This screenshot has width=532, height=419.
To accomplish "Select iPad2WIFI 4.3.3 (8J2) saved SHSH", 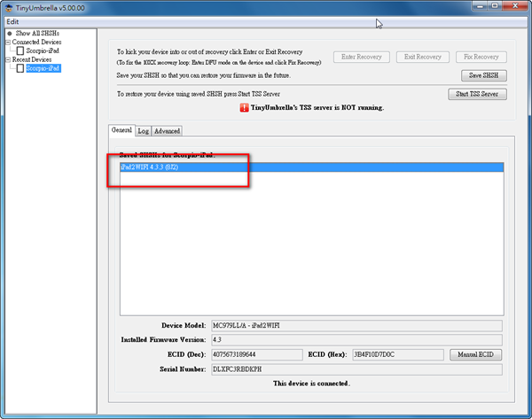I will click(x=312, y=167).
